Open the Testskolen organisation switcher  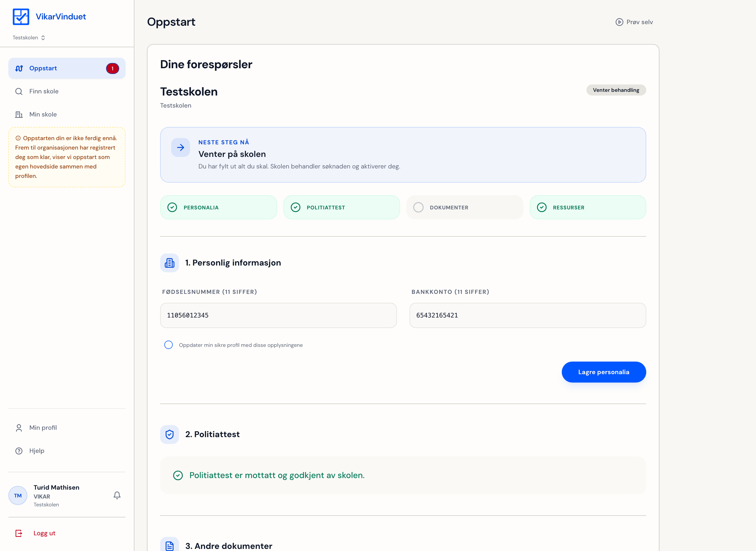[x=29, y=38]
